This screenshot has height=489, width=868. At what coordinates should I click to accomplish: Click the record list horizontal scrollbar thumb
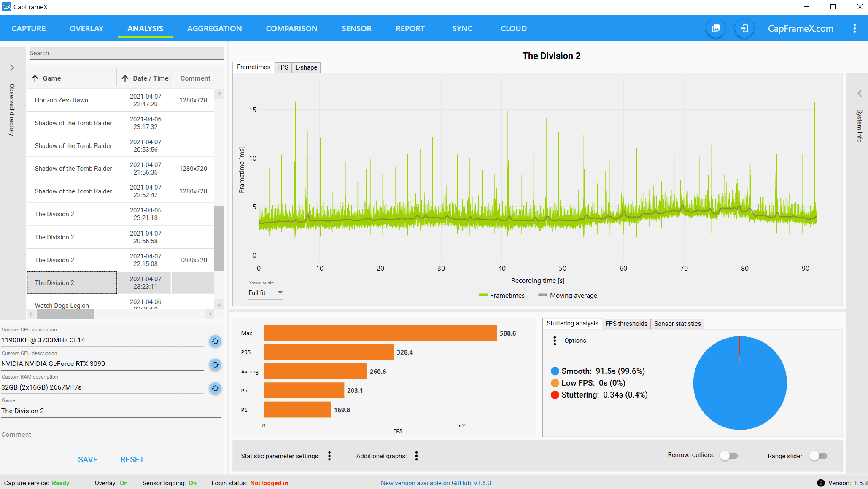pyautogui.click(x=65, y=314)
